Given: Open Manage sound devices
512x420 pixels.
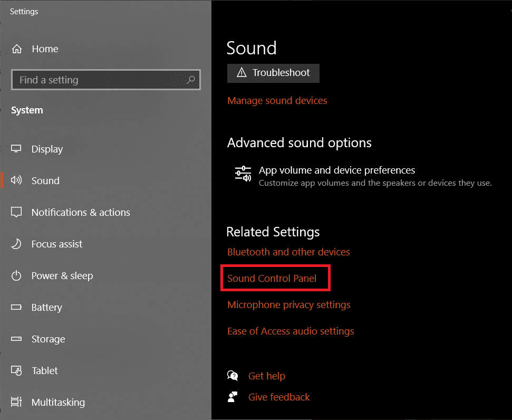Looking at the screenshot, I should [277, 100].
